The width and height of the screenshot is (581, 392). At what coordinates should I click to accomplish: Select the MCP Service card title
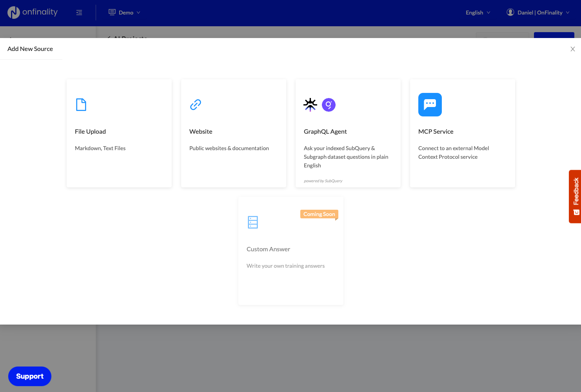[436, 132]
